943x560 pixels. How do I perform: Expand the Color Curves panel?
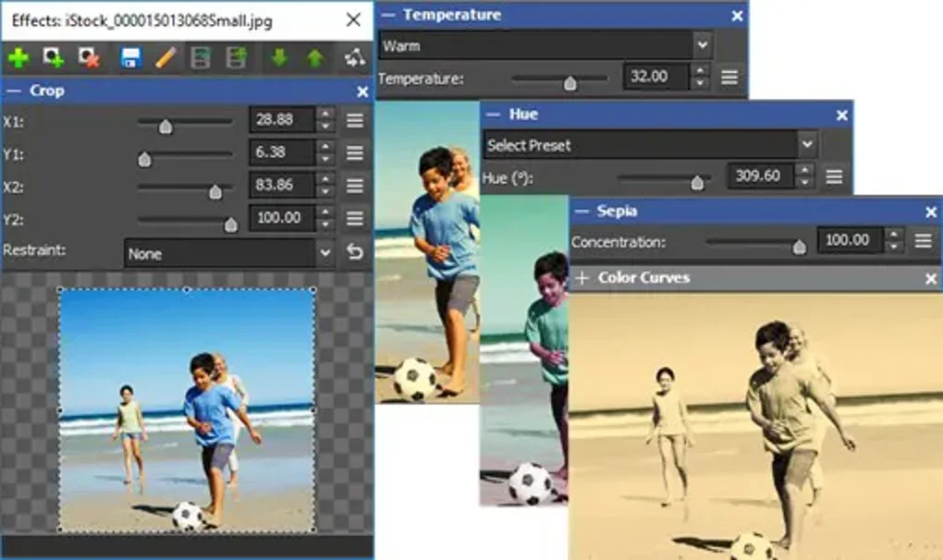[582, 277]
